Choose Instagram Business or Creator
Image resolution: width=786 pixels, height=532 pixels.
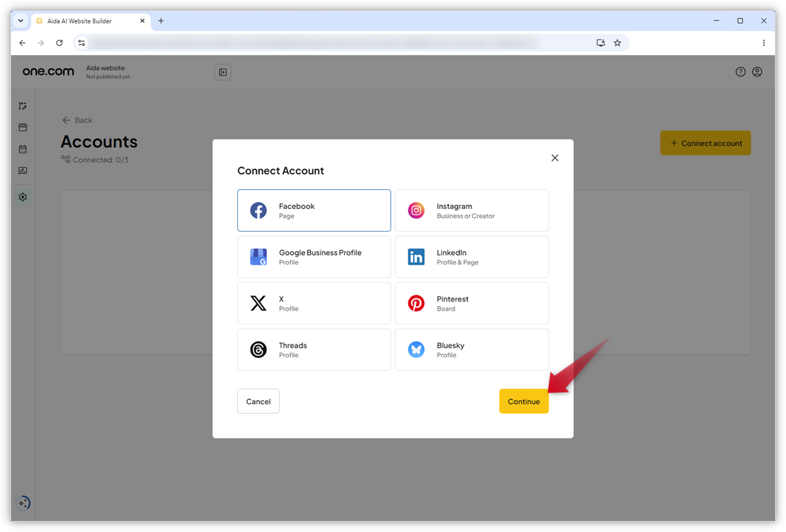pos(472,210)
